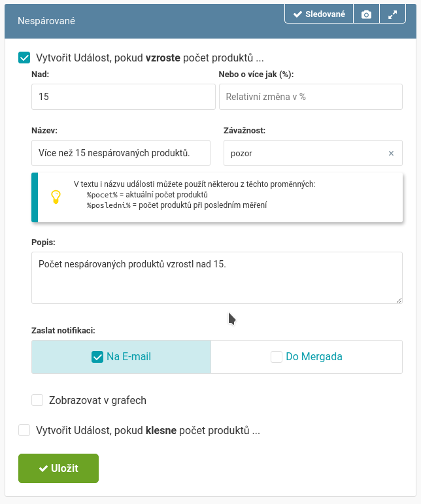The height and width of the screenshot is (504, 421).
Task: Click the Nad threshold input field
Action: tap(124, 97)
